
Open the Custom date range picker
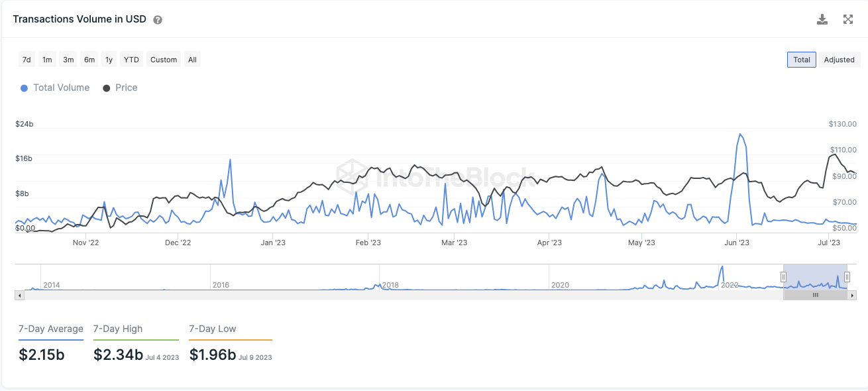click(x=164, y=60)
